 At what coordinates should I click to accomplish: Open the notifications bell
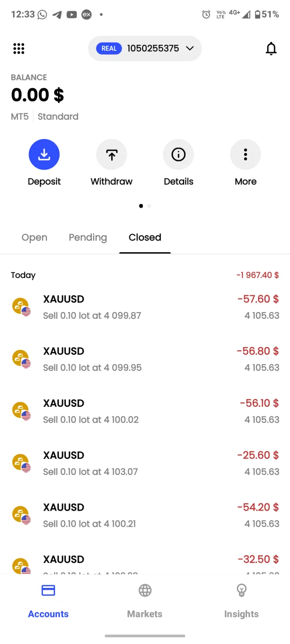click(x=271, y=48)
